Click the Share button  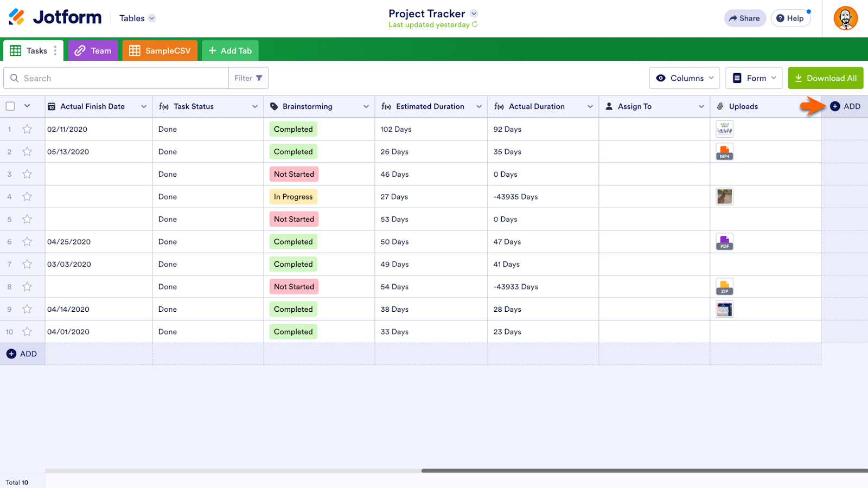(x=744, y=18)
